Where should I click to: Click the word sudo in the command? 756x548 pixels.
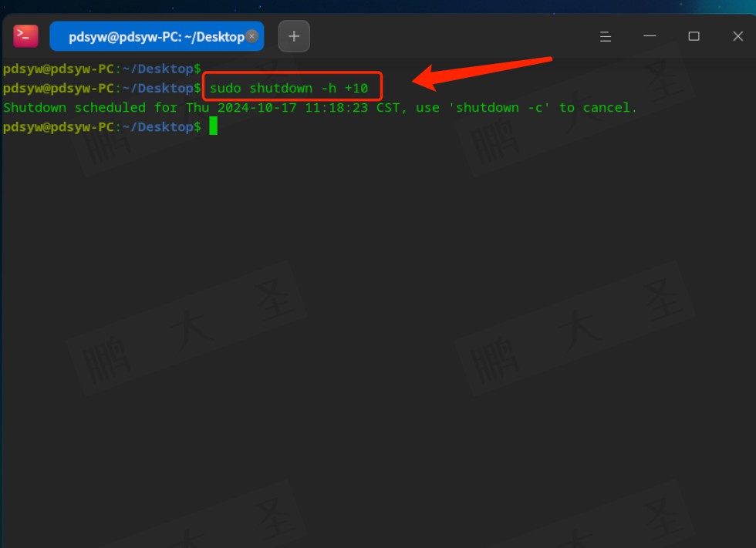[225, 89]
